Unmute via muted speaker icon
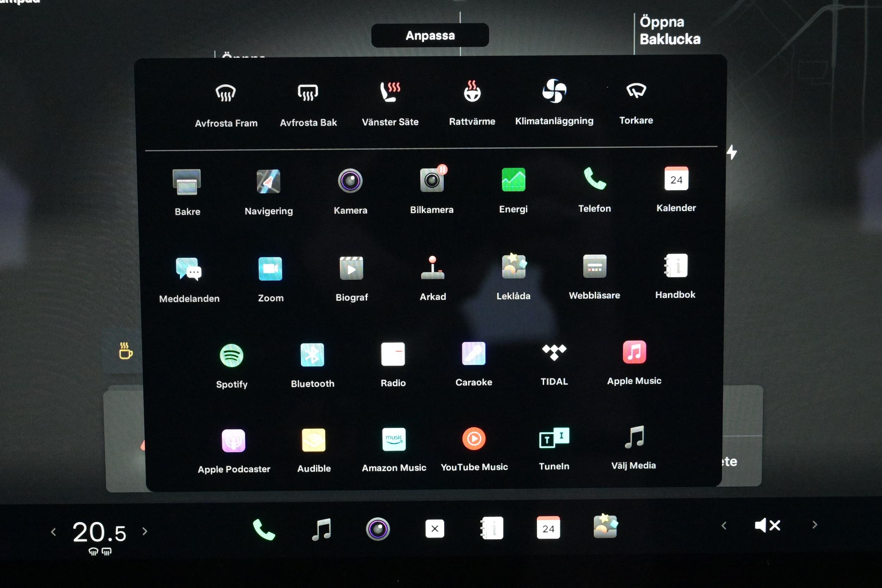This screenshot has height=588, width=882. point(768,525)
